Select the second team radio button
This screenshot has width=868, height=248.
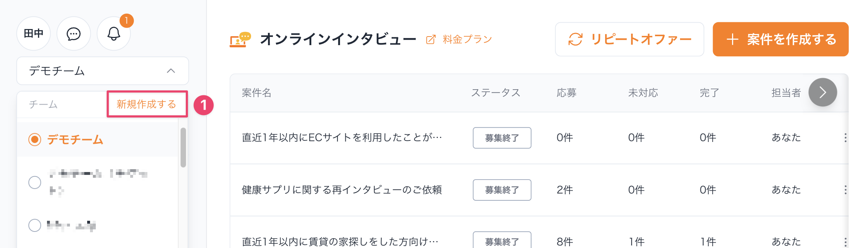(35, 182)
